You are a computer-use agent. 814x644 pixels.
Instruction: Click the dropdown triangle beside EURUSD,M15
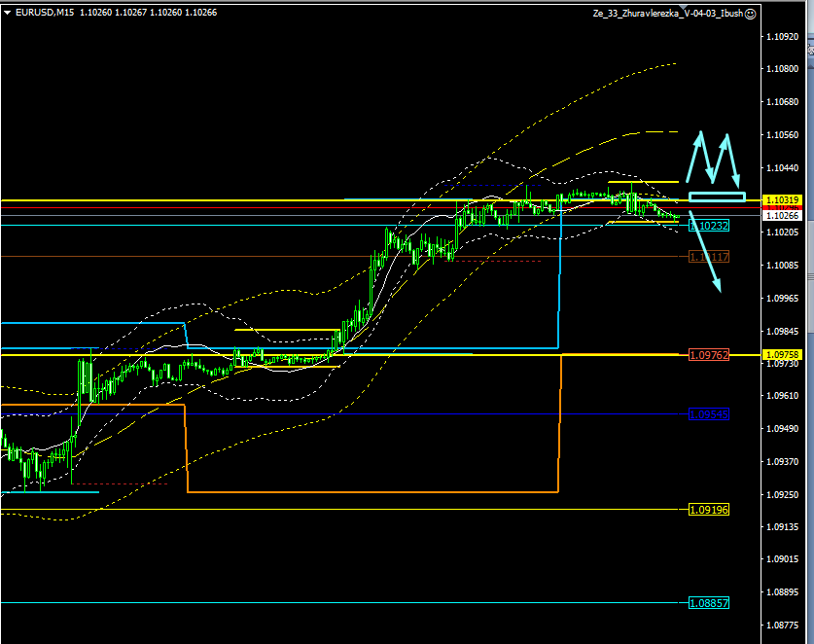pos(8,13)
